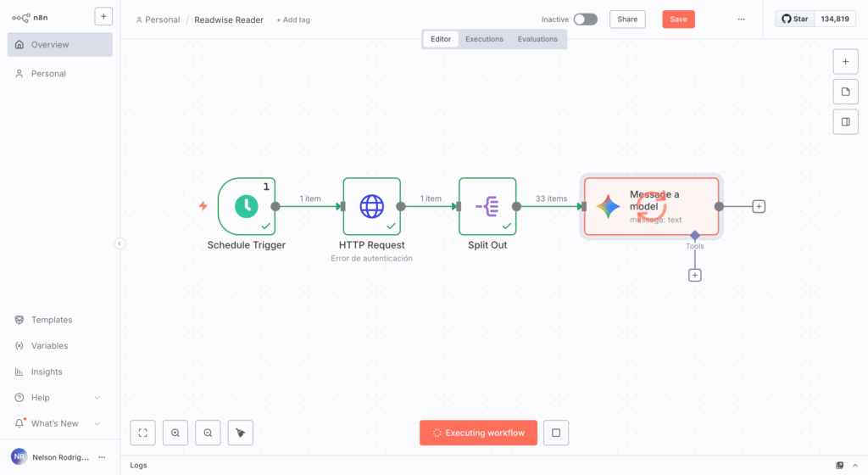Click plus under Tools to add a tool
The width and height of the screenshot is (868, 475).
695,275
